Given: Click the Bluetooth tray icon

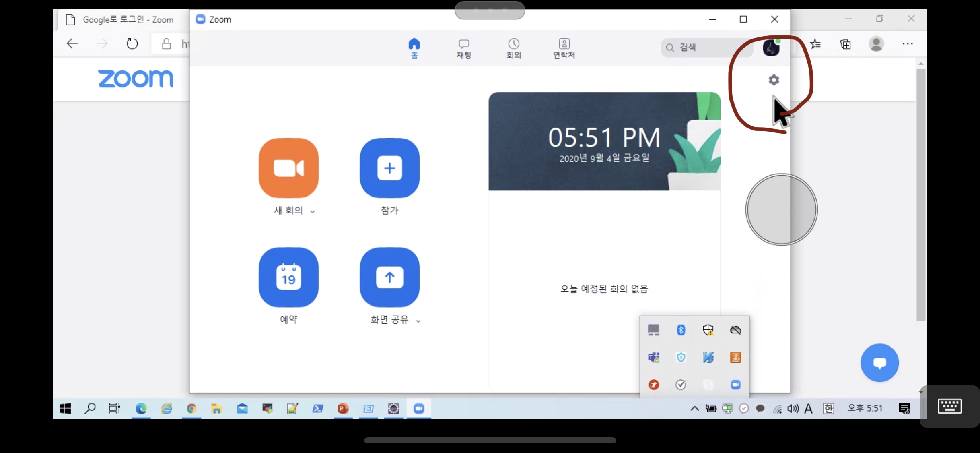Looking at the screenshot, I should (x=681, y=330).
